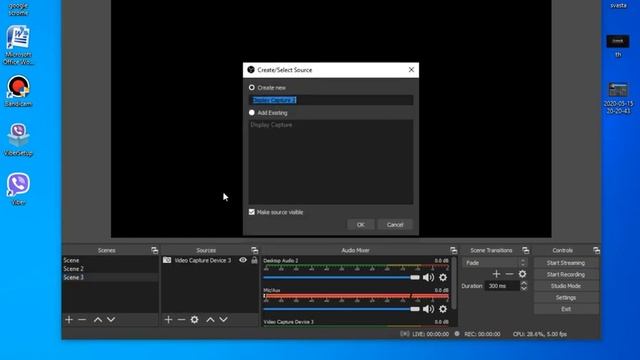Click Cancel in Create/Select Source dialog
The height and width of the screenshot is (360, 640).
(x=395, y=224)
